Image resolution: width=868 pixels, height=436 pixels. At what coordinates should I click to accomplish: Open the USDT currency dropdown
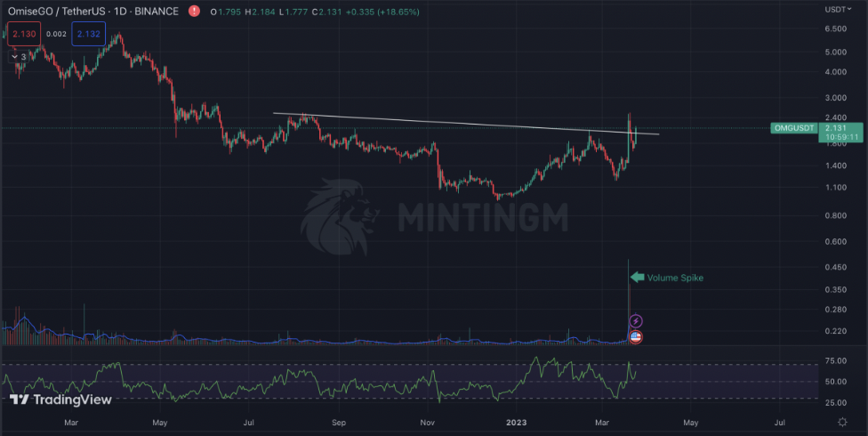tap(838, 10)
